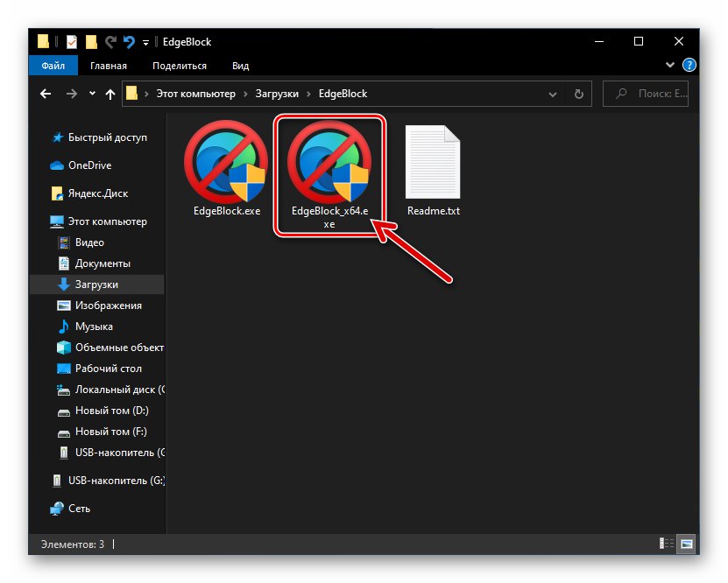Click the search field Поиск

tap(646, 94)
